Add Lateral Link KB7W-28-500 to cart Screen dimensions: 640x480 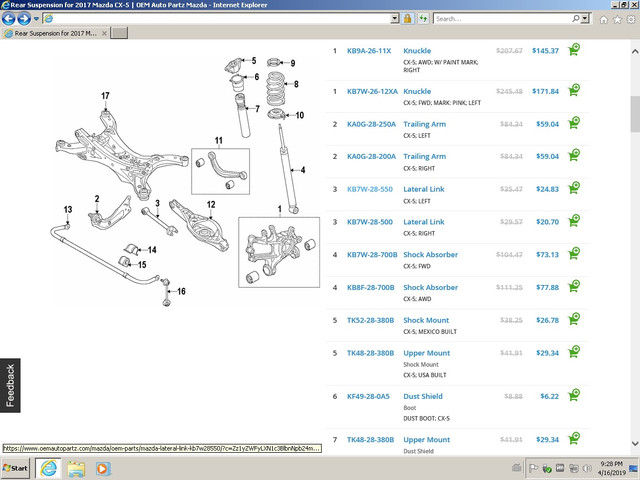pyautogui.click(x=574, y=220)
